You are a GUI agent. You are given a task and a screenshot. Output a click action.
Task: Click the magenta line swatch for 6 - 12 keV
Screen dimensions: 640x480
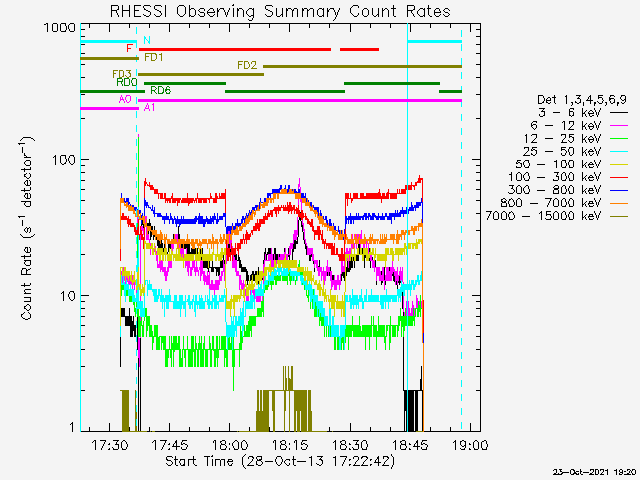coord(619,126)
